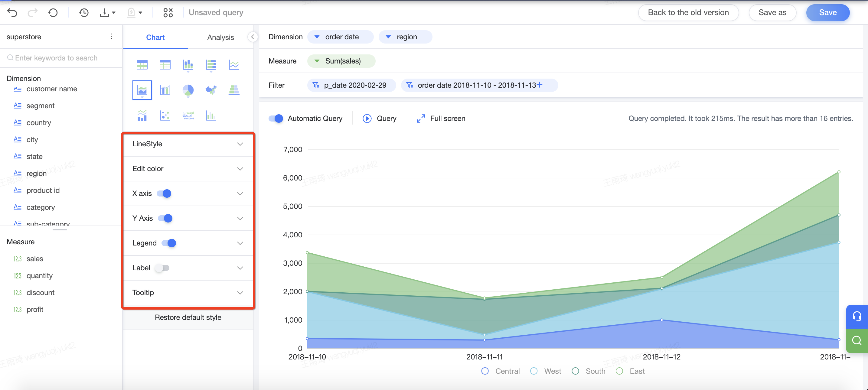The height and width of the screenshot is (390, 868).
Task: Select the Word Cloud chart type
Action: pyautogui.click(x=188, y=115)
